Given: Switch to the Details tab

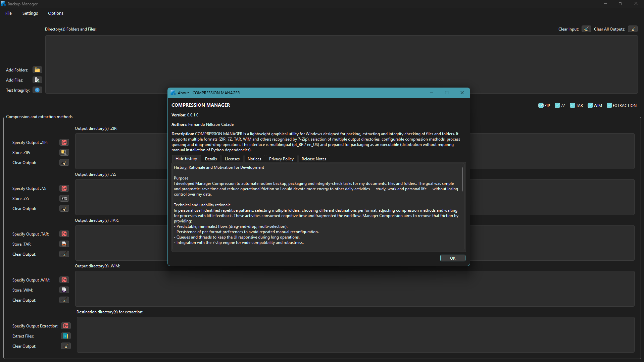Looking at the screenshot, I should pyautogui.click(x=211, y=159).
